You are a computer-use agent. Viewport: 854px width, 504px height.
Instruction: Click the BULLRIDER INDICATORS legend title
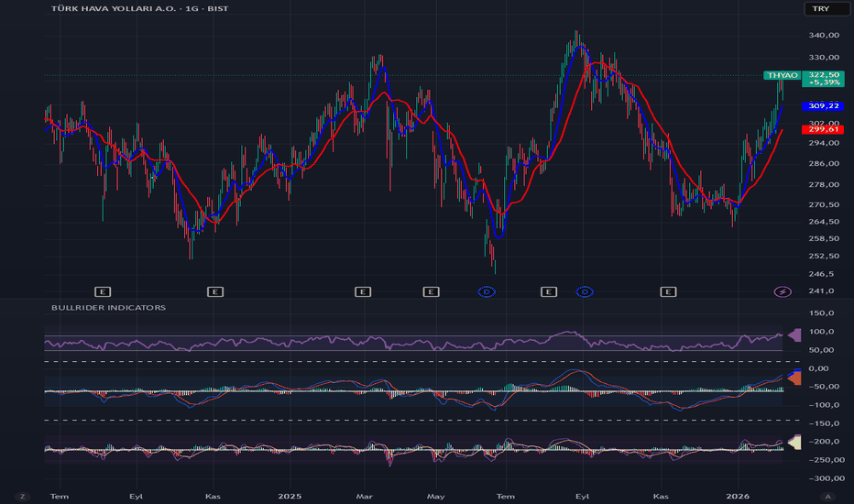pos(108,308)
